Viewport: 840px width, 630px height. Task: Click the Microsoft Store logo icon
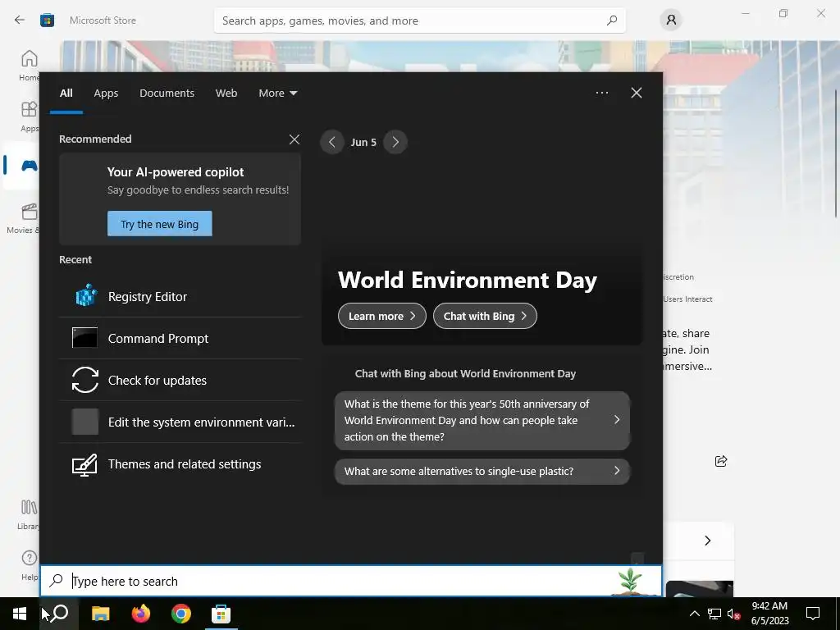[x=47, y=21]
